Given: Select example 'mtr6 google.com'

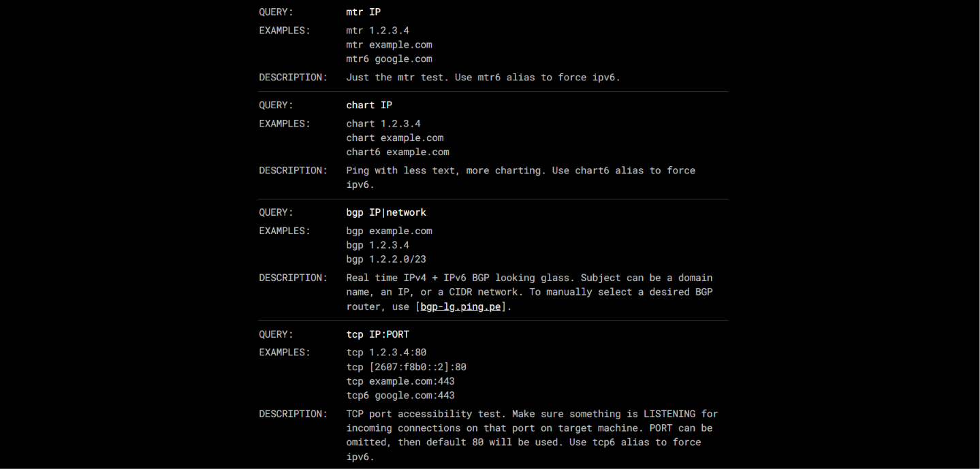Looking at the screenshot, I should coord(389,59).
